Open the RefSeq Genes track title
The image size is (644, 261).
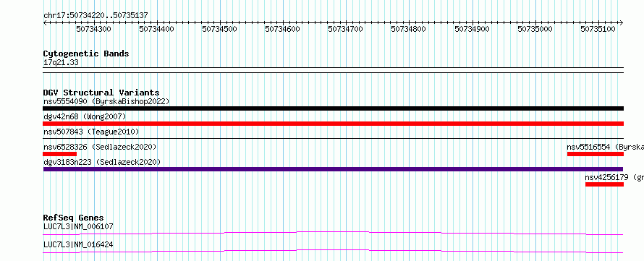pos(73,218)
